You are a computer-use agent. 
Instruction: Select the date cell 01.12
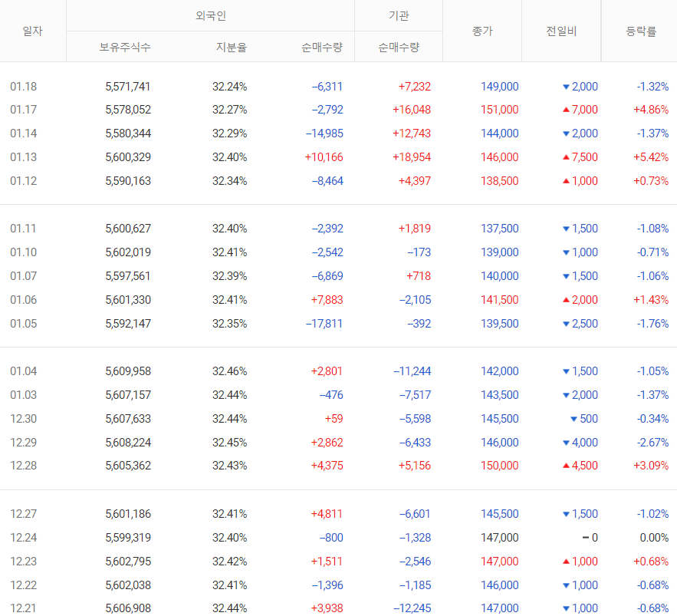(x=23, y=181)
